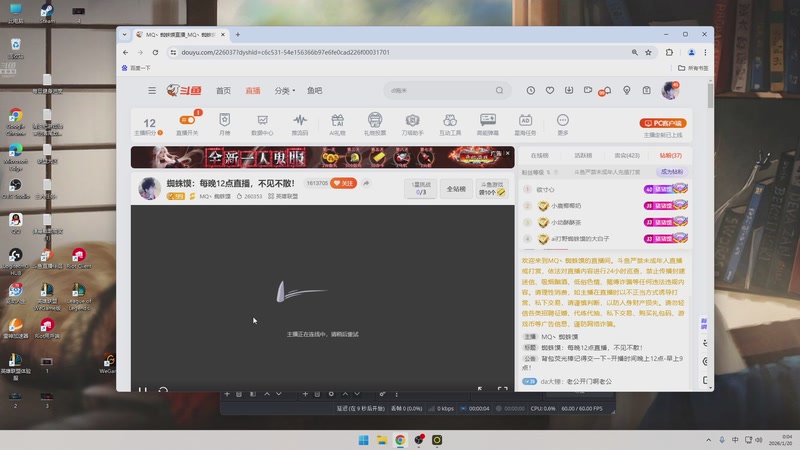Switch to the 在线榜 tab
This screenshot has width=800, height=450.
click(x=539, y=156)
